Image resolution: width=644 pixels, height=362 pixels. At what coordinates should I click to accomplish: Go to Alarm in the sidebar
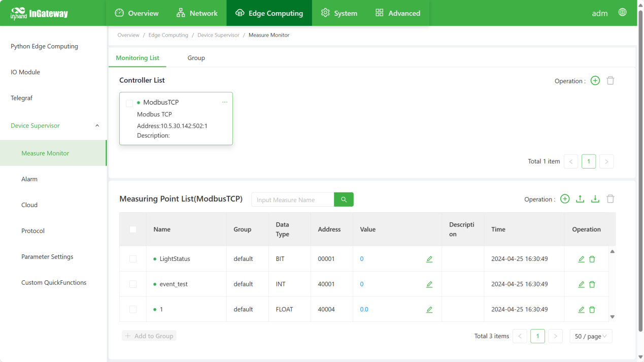click(29, 179)
